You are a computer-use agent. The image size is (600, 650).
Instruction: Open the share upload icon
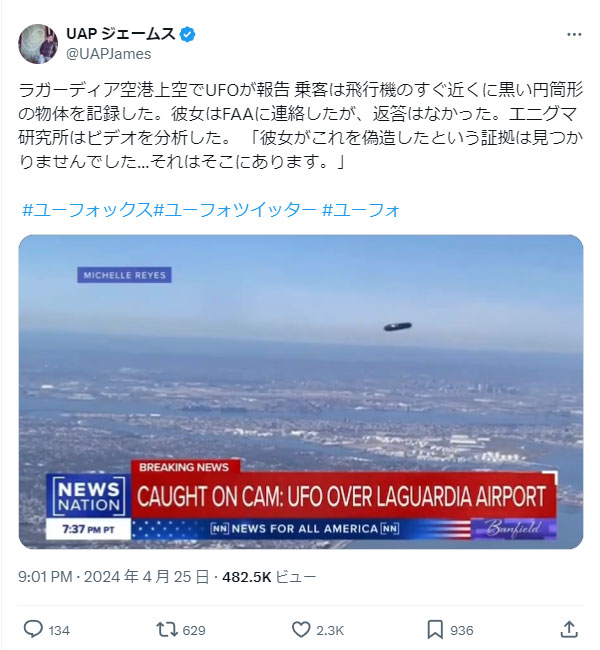(569, 629)
